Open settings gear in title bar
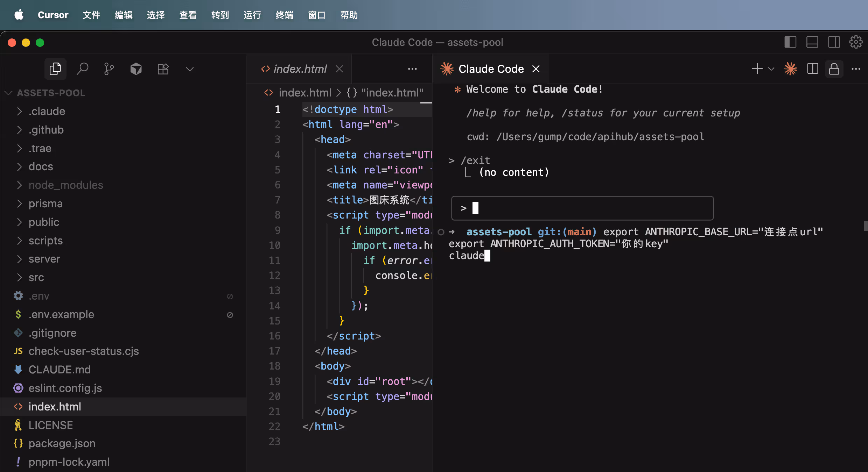The width and height of the screenshot is (868, 472). pos(855,42)
